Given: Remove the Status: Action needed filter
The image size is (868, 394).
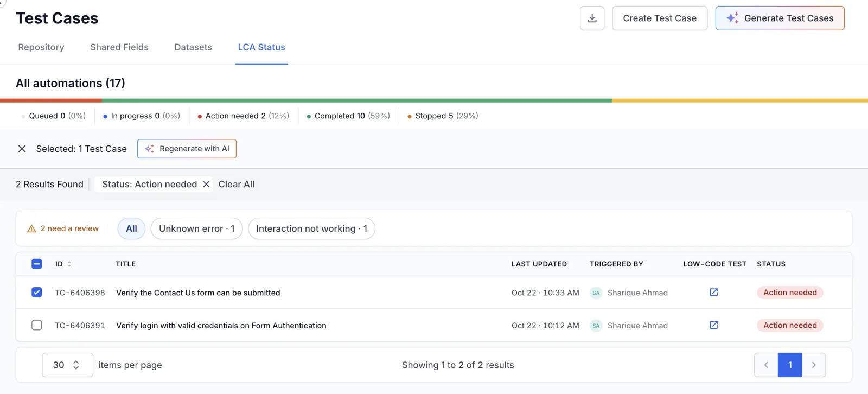Looking at the screenshot, I should [x=206, y=185].
